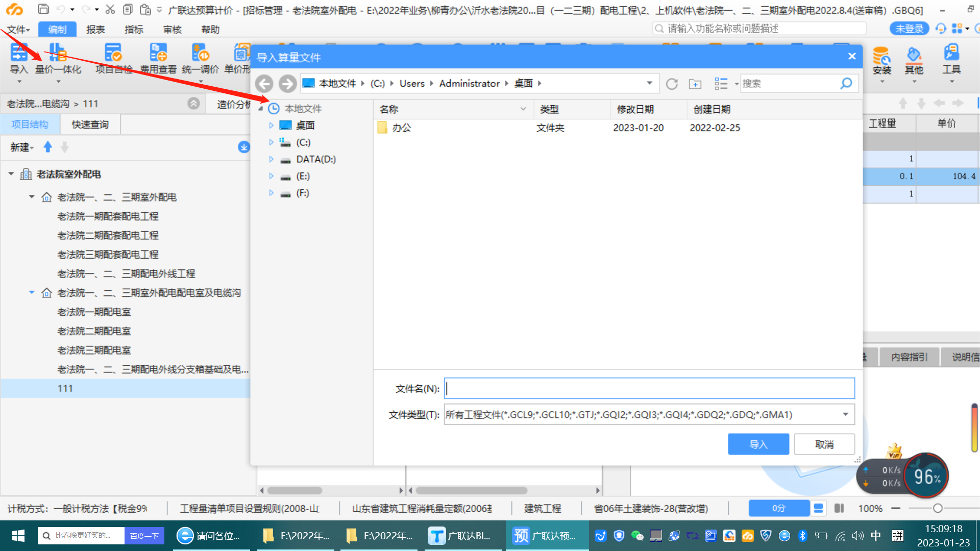Viewport: 980px width, 551px height.
Task: Collapse 老法院一、二、三期室外配电 node
Action: tap(32, 197)
